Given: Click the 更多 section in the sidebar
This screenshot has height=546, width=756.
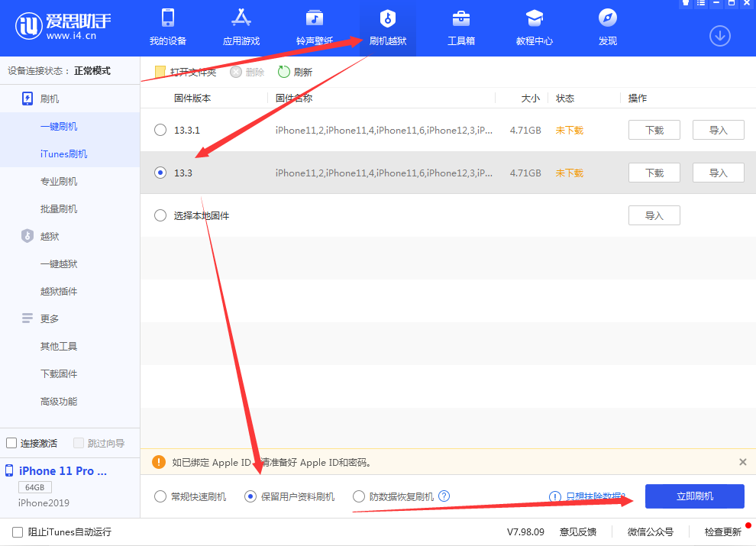Looking at the screenshot, I should (40, 319).
